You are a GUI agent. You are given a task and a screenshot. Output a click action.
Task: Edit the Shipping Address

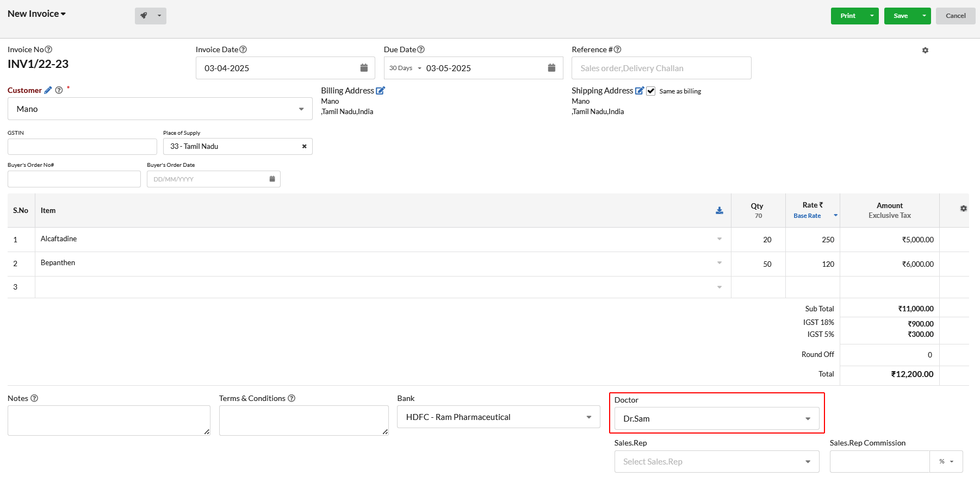pos(640,91)
